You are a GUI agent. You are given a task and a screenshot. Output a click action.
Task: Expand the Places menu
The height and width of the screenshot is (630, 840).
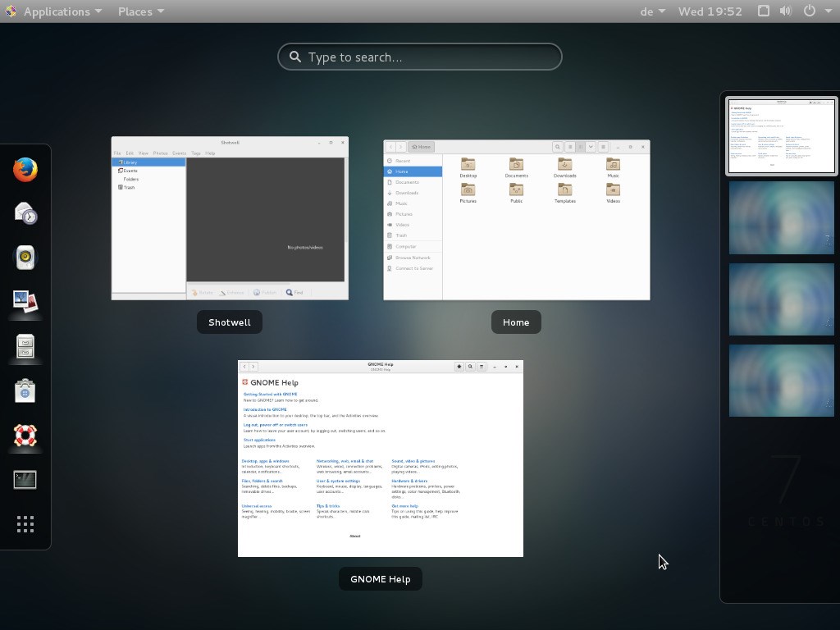(141, 11)
